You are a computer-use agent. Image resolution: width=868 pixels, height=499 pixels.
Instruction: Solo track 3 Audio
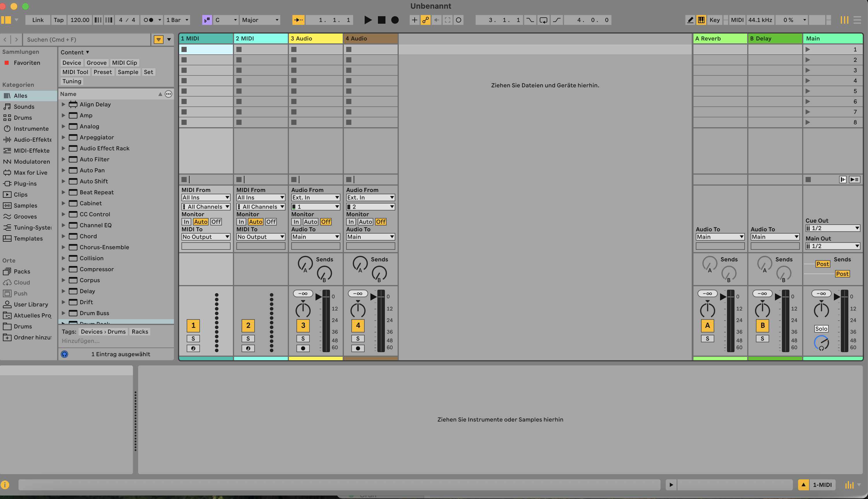pos(303,339)
